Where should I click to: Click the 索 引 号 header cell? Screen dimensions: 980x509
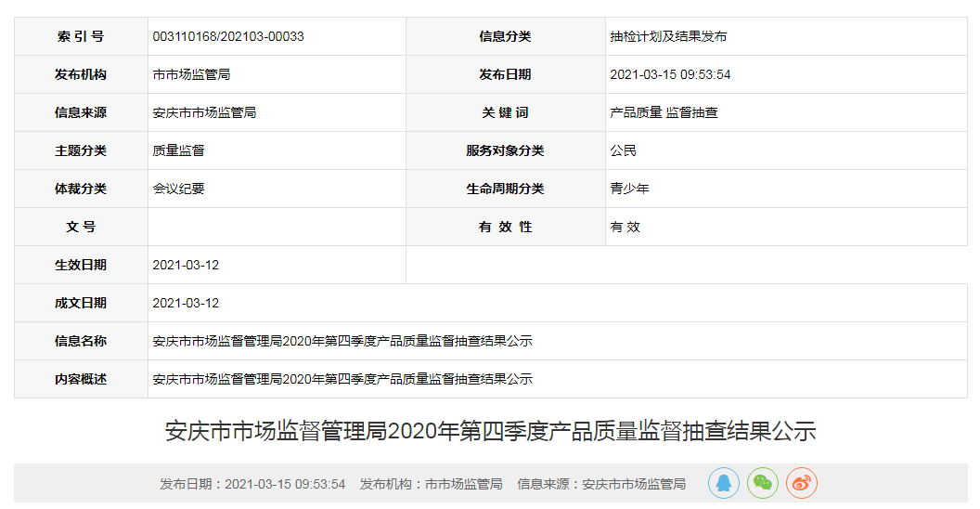click(x=81, y=36)
